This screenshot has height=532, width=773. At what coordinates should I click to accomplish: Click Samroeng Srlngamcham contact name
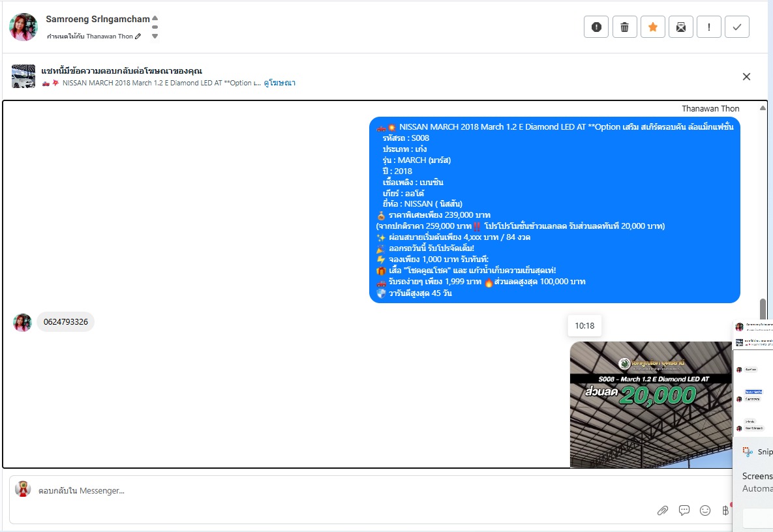pos(98,19)
